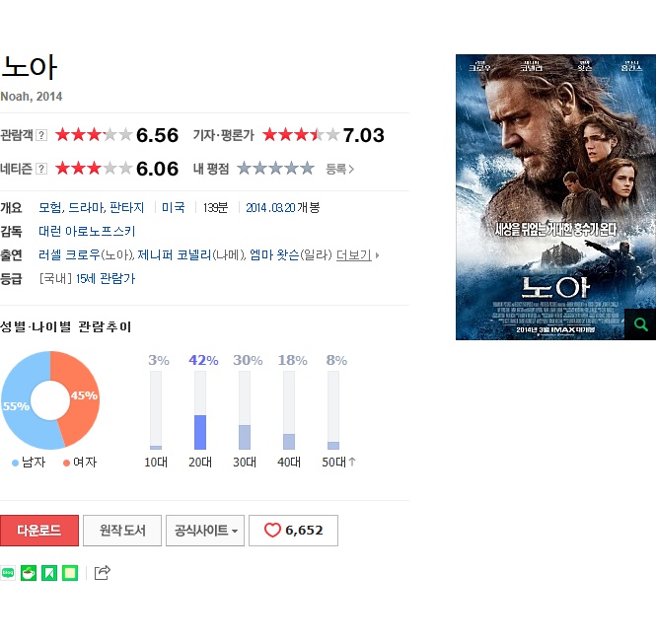
Task: Share via the Naver bookmark icon
Action: (49, 573)
